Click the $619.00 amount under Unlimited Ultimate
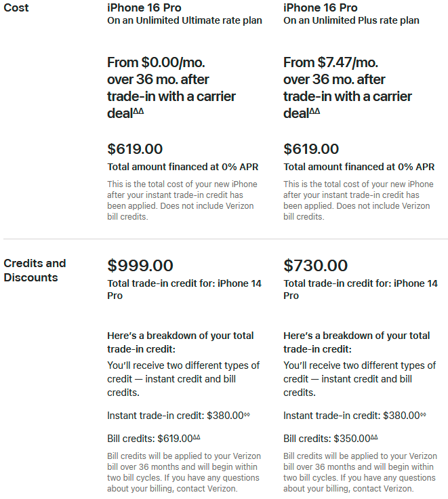The image size is (448, 499). point(135,149)
